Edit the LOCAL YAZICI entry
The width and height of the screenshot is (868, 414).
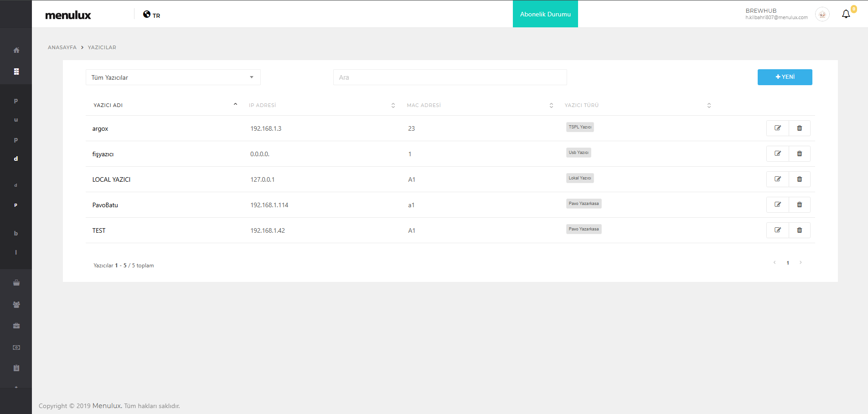pyautogui.click(x=777, y=179)
